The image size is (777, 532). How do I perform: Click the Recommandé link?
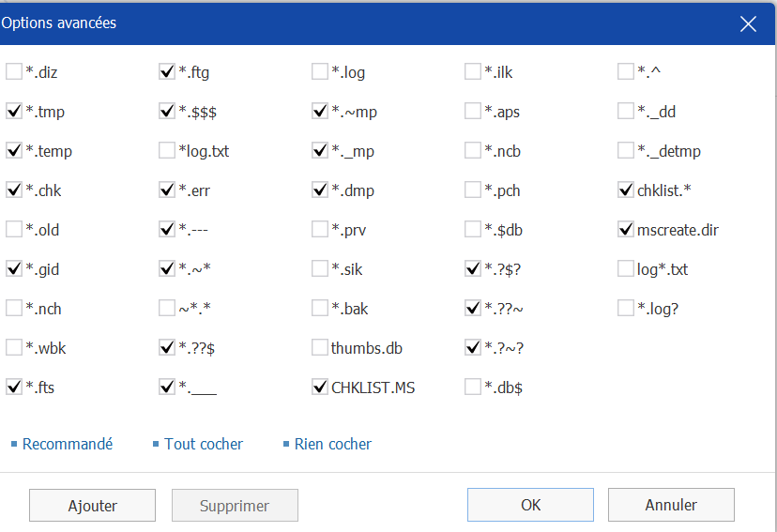click(x=68, y=444)
